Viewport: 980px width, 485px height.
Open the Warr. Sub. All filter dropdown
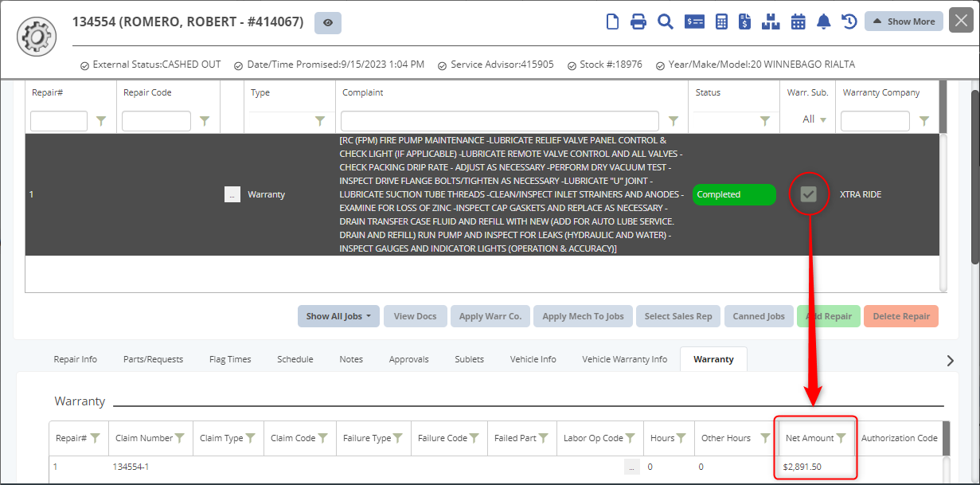[814, 119]
